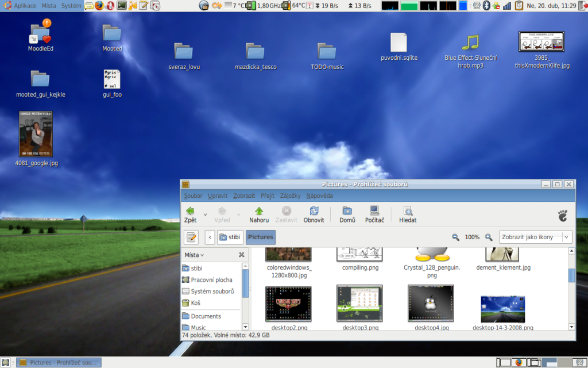Image resolution: width=588 pixels, height=368 pixels.
Task: Click the stibi path button
Action: [x=230, y=237]
